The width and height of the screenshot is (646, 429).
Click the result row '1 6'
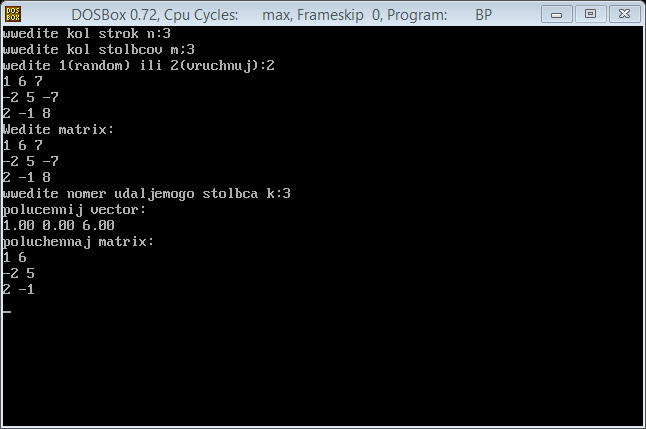[14, 258]
